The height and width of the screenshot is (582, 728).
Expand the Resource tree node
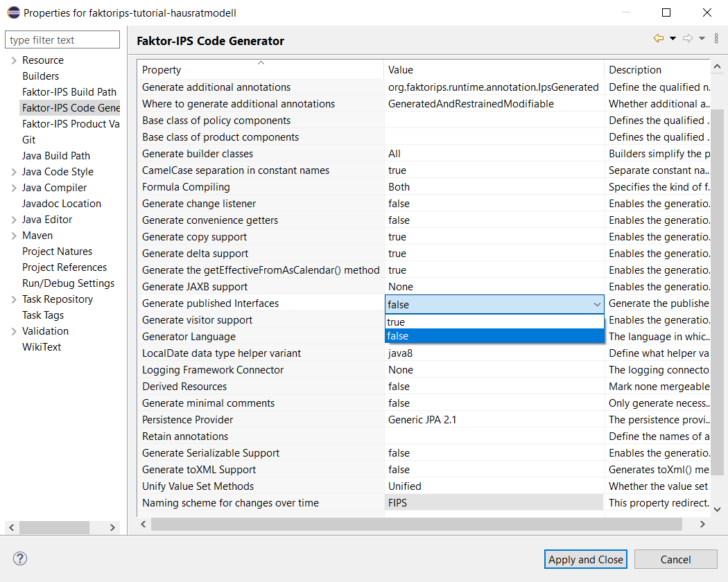pos(14,60)
